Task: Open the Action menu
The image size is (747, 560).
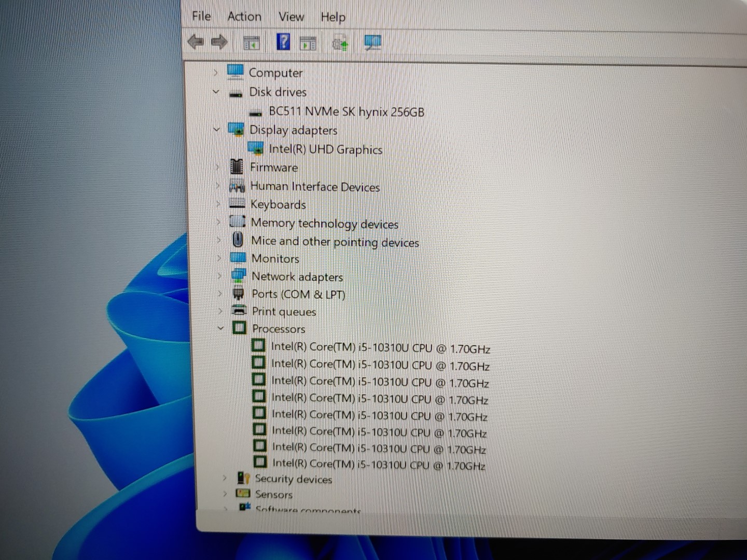Action: click(244, 17)
